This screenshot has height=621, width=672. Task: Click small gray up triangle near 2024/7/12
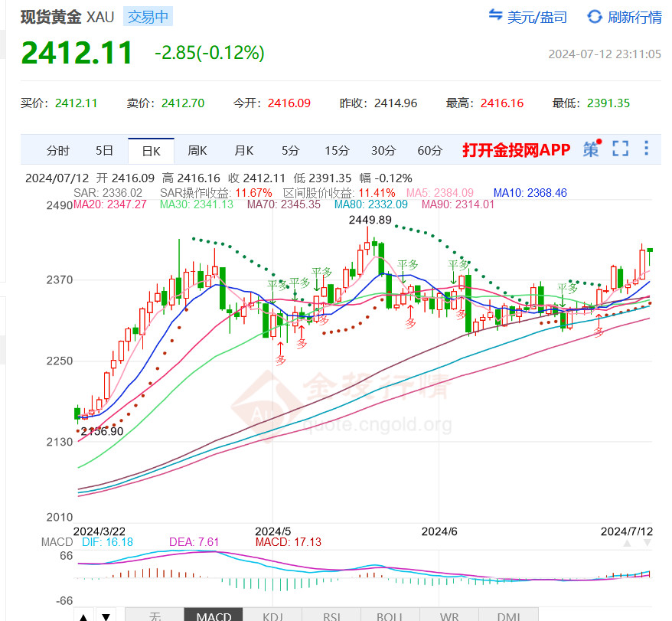point(628,542)
